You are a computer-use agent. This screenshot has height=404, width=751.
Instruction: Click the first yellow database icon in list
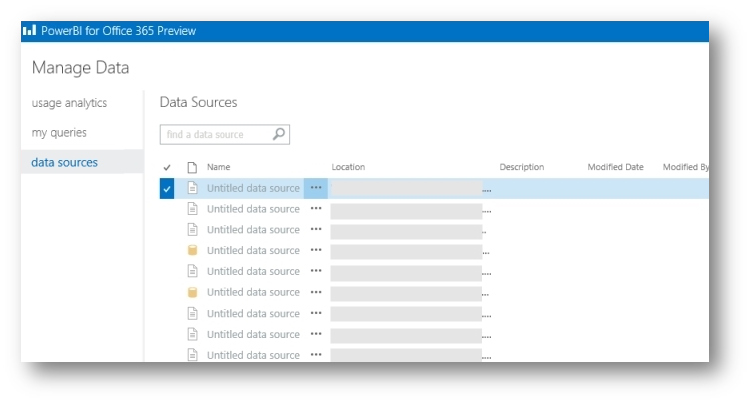coord(192,251)
